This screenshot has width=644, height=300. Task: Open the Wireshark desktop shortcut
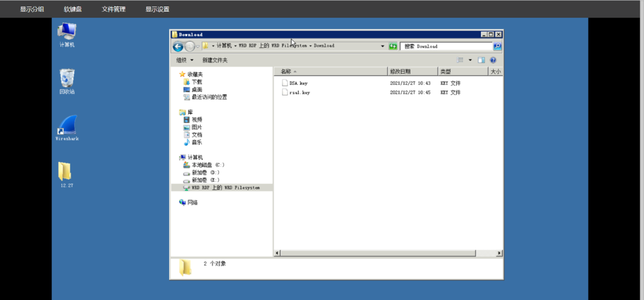coord(67,127)
